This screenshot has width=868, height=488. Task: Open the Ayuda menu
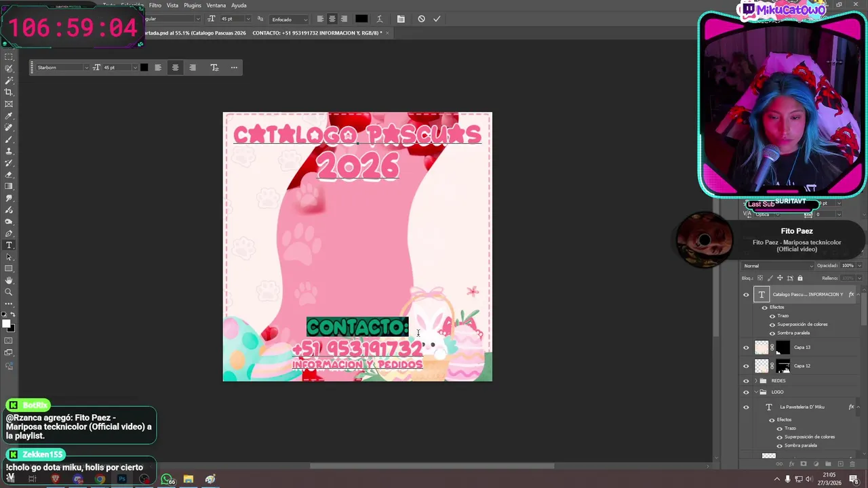point(239,5)
